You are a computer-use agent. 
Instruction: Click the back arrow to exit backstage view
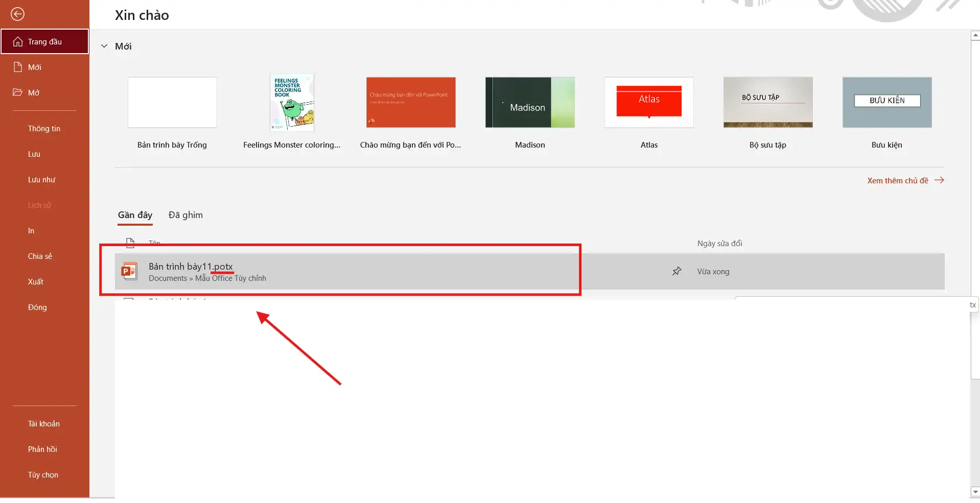coord(18,14)
